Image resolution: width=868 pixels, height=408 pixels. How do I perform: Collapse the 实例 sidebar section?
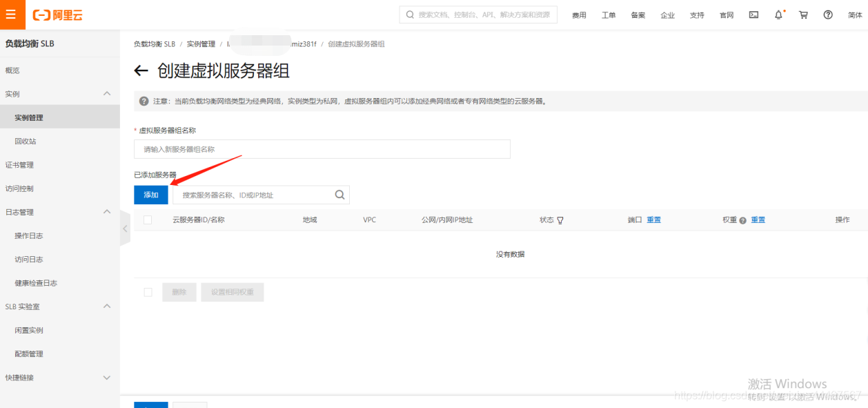tap(107, 93)
